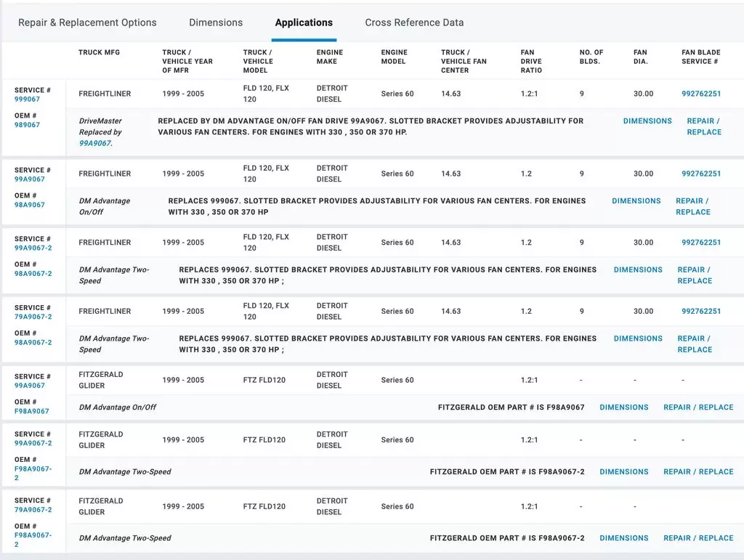744x560 pixels.
Task: Switch to the Dimensions tab
Action: [x=216, y=23]
